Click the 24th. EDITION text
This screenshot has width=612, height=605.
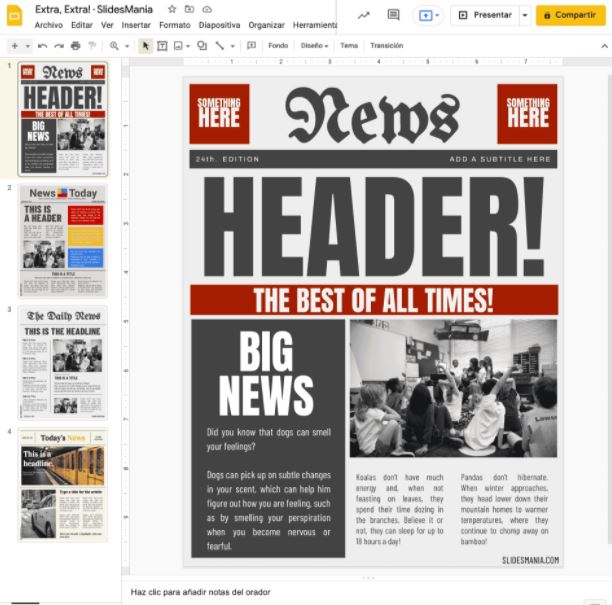(x=228, y=159)
